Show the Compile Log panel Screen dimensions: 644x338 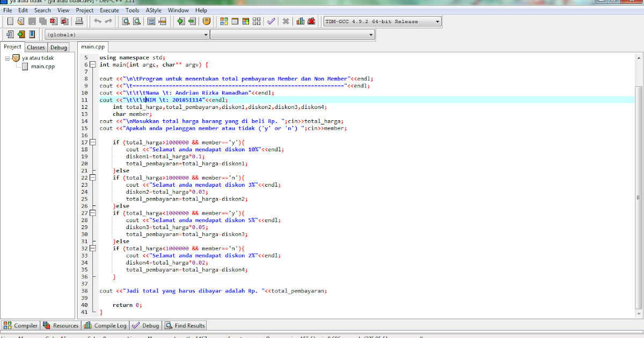[x=105, y=325]
